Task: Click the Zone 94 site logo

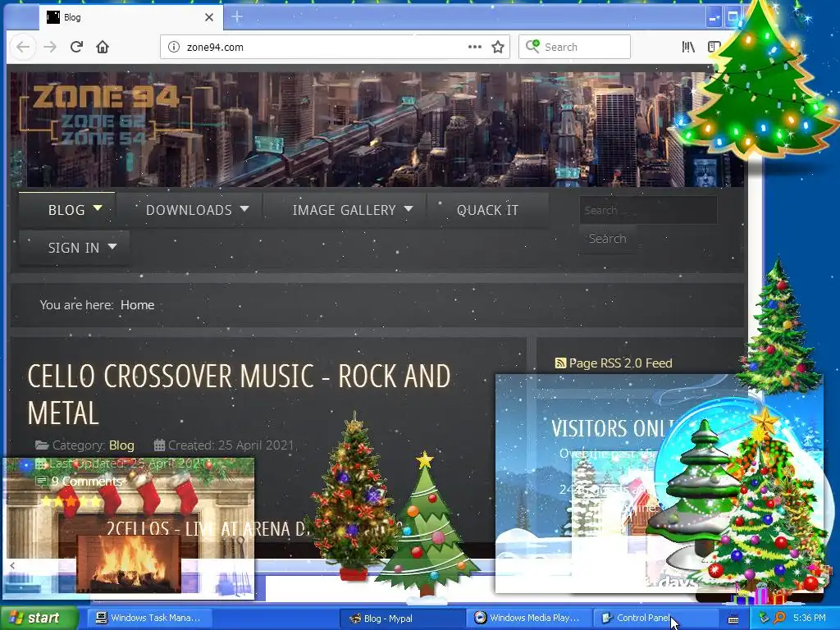Action: [x=105, y=115]
